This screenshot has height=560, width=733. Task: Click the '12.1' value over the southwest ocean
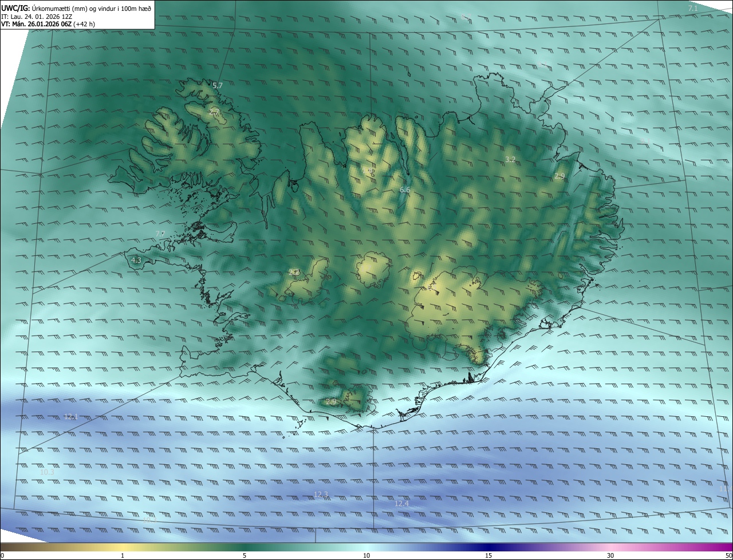point(70,416)
